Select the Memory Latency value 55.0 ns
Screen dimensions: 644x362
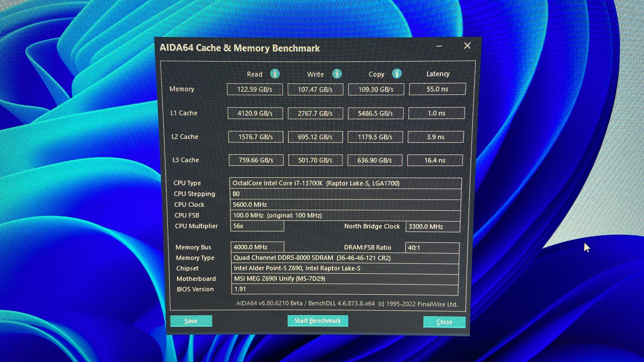(x=437, y=89)
